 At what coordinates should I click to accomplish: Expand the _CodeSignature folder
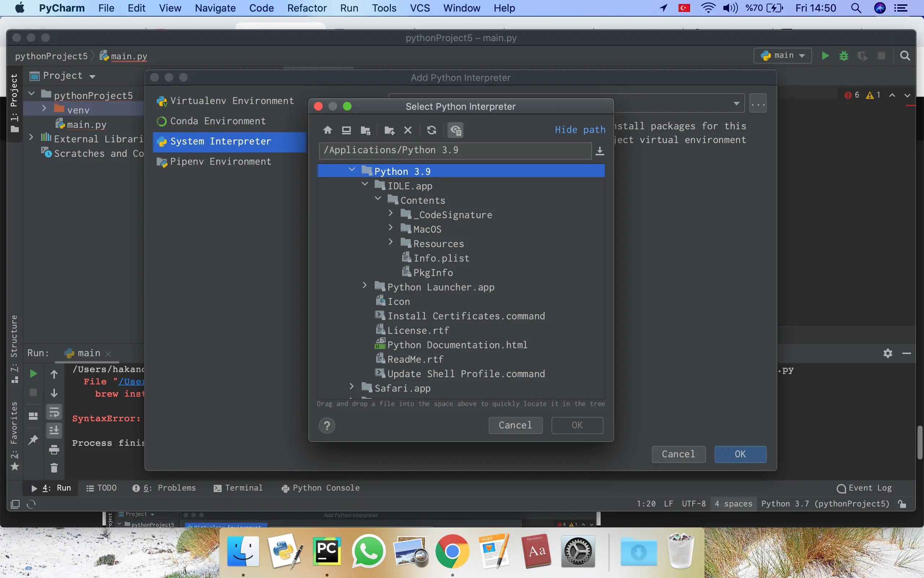(x=391, y=213)
